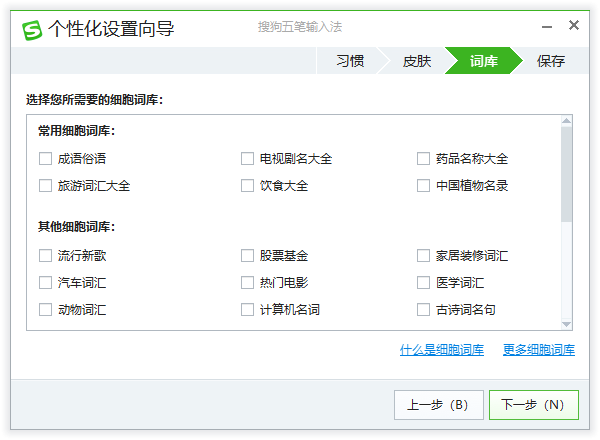Click the dictionary list scrollbar down arrow
600x440 pixels.
(567, 323)
